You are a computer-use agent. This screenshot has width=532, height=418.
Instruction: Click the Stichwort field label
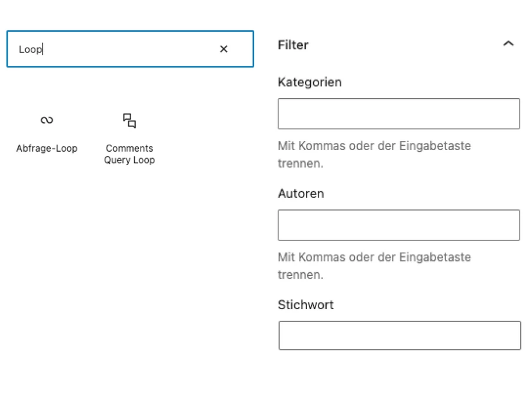(x=305, y=305)
